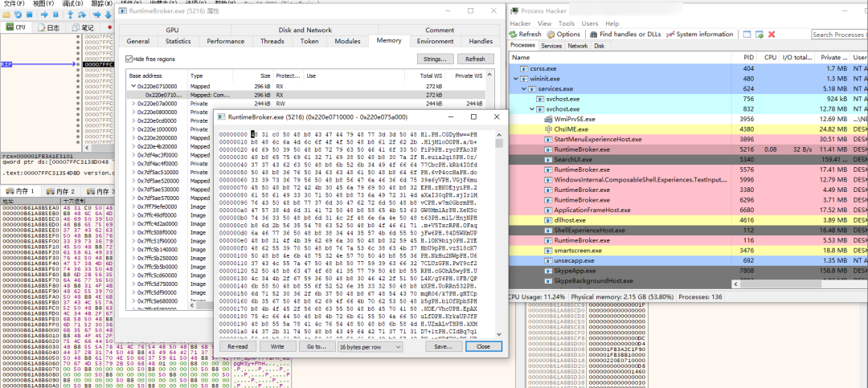This screenshot has height=388, width=868.
Task: Click the ChsIME.exe process icon
Action: click(549, 129)
